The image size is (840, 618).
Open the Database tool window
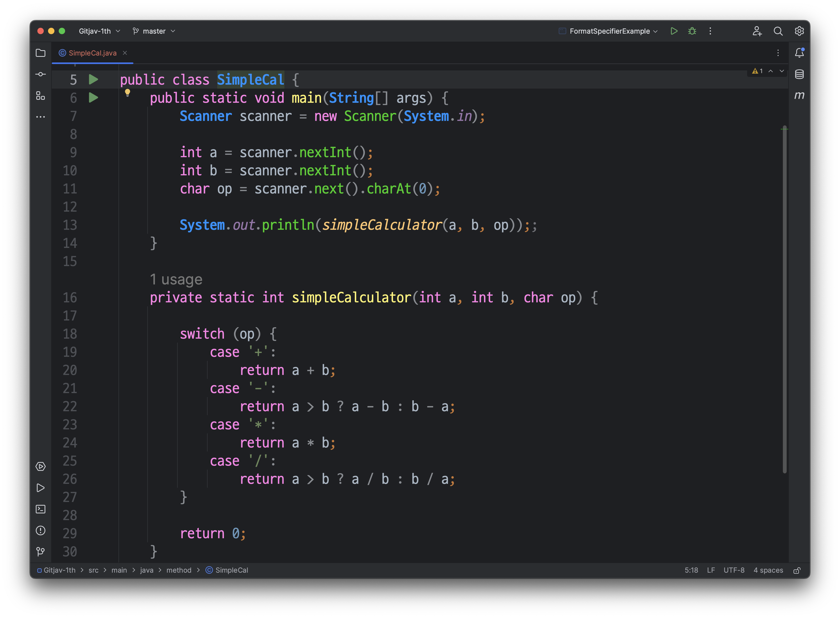[x=799, y=74]
